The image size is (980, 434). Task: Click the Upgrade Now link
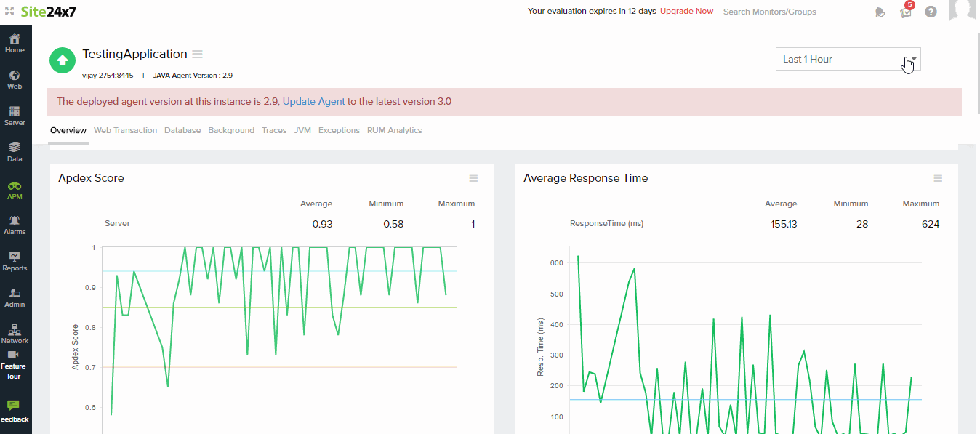tap(686, 12)
